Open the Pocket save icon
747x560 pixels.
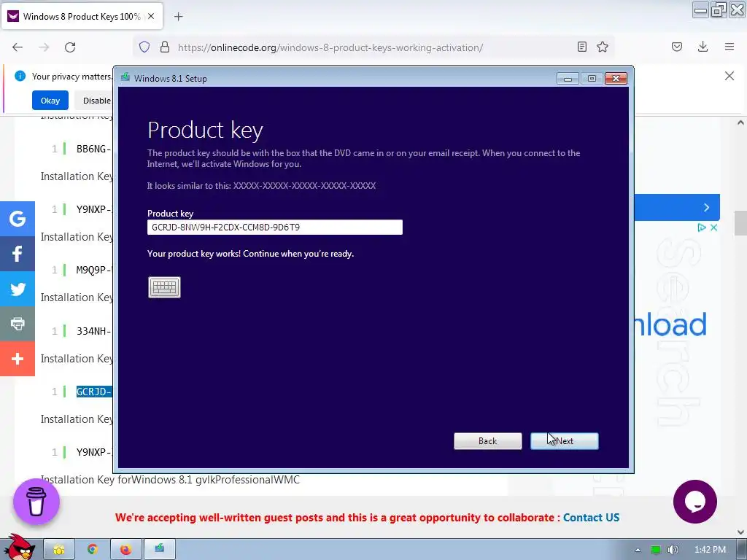tap(677, 47)
